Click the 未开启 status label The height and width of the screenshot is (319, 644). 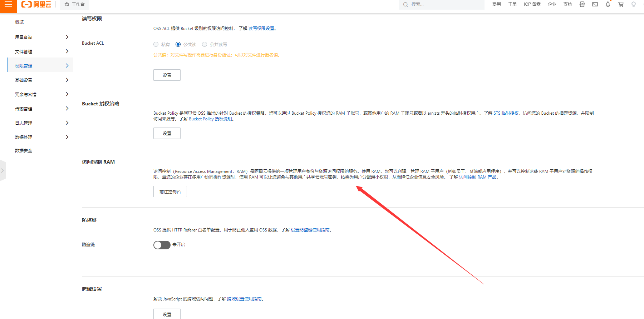179,245
